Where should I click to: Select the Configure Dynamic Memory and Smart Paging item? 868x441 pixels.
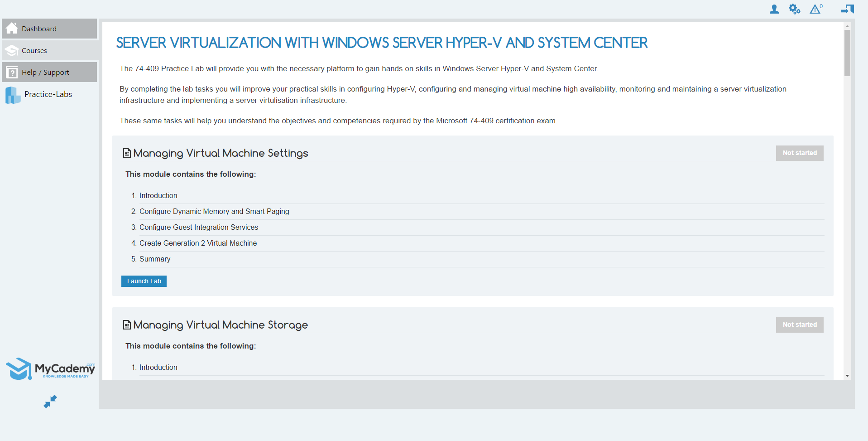coord(214,211)
